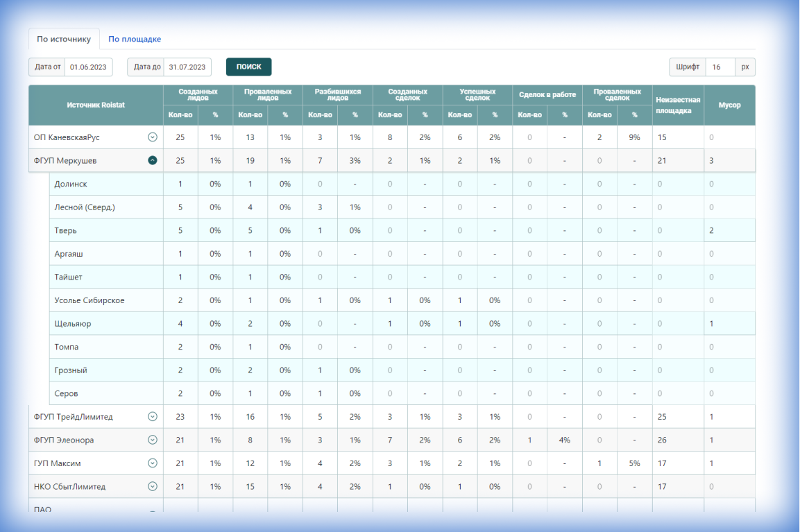Expand the ГУП Максим source row
Screen dimensions: 800x532
[151, 463]
